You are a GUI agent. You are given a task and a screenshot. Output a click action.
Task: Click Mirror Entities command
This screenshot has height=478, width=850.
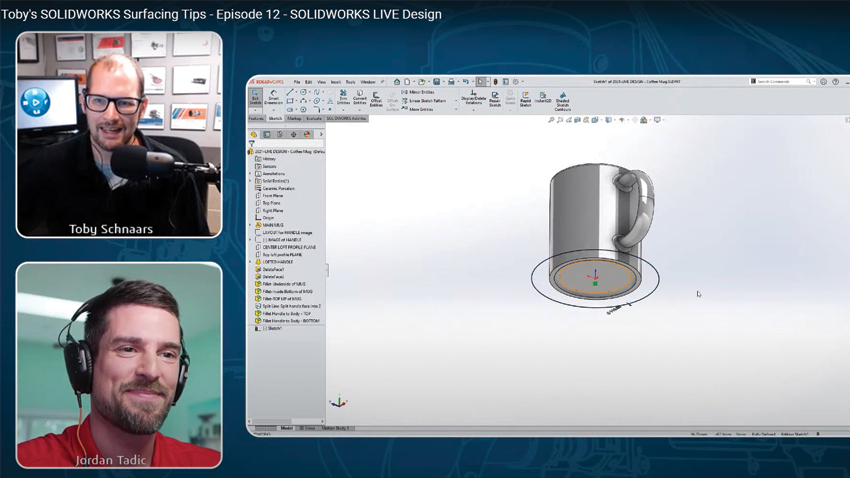pos(418,92)
